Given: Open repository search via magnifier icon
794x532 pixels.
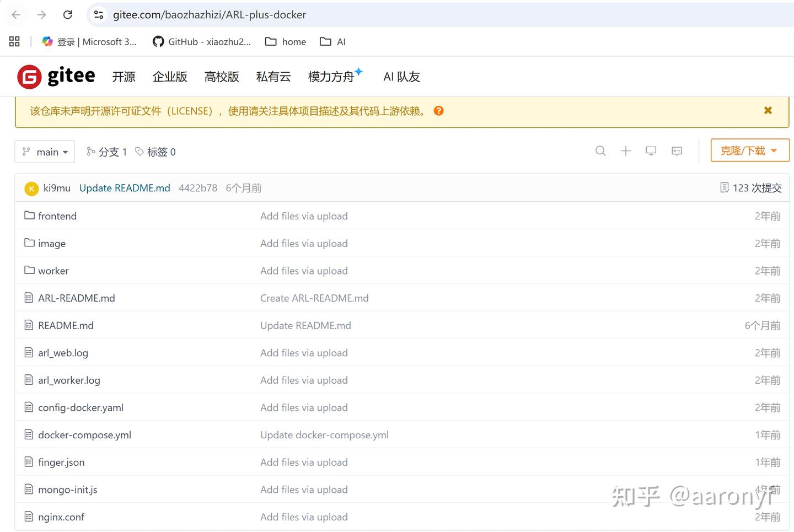Looking at the screenshot, I should click(x=600, y=151).
